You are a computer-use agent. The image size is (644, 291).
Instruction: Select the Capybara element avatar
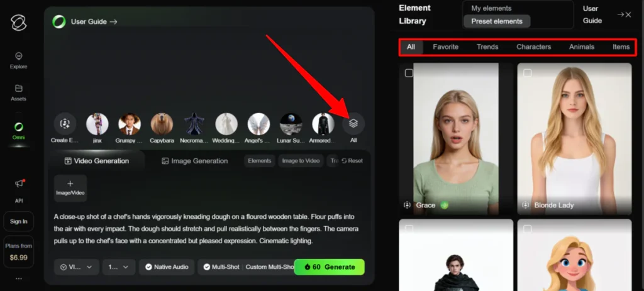pos(162,124)
